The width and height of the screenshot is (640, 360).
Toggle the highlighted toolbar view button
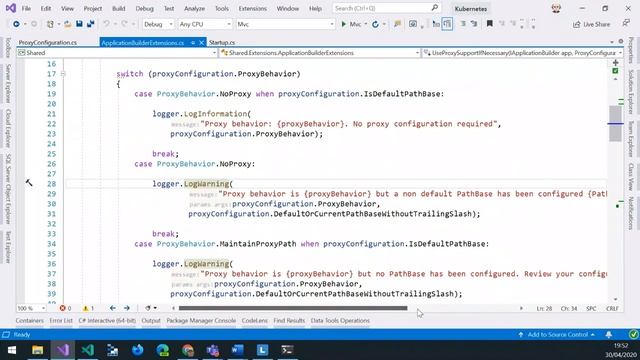click(x=447, y=24)
